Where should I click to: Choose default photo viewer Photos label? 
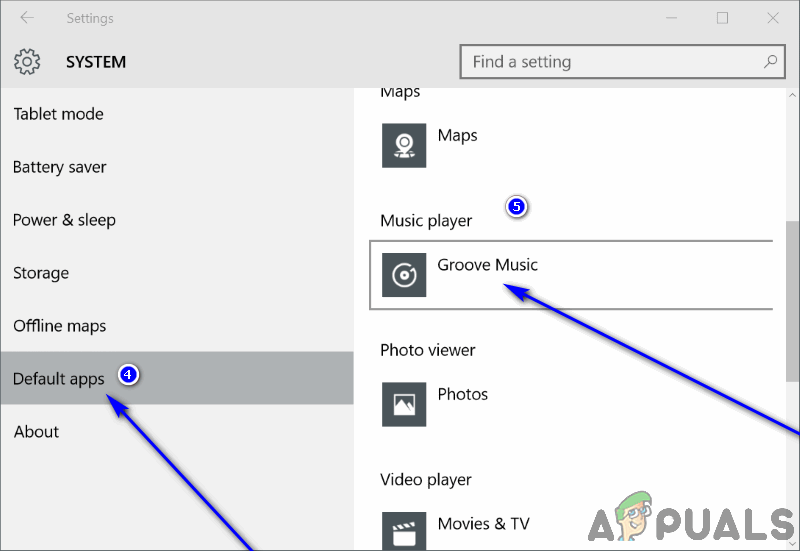462,394
